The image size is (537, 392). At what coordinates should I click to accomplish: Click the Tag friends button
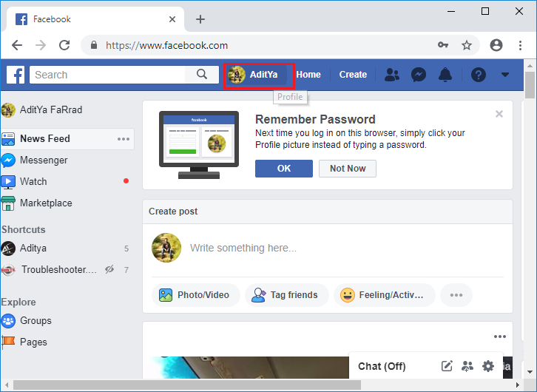287,295
